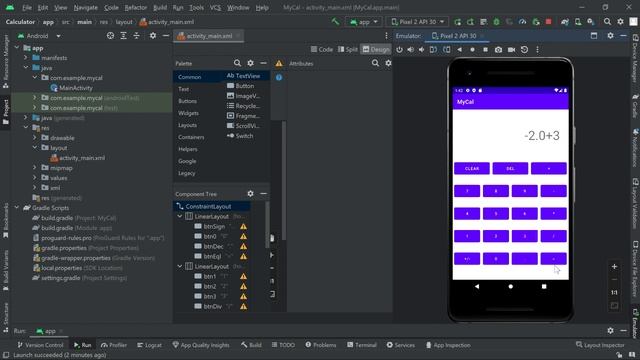
Task: Switch editor to Design view mode
Action: tap(376, 49)
